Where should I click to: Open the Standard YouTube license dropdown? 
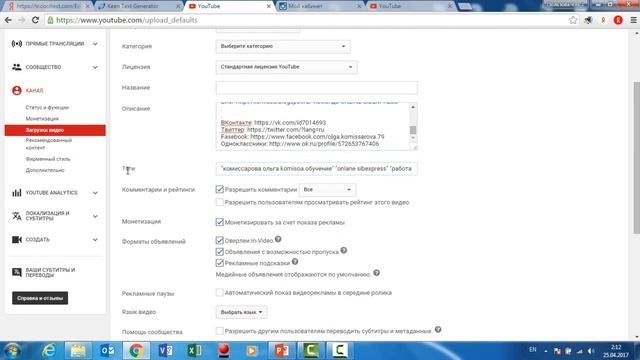point(287,67)
